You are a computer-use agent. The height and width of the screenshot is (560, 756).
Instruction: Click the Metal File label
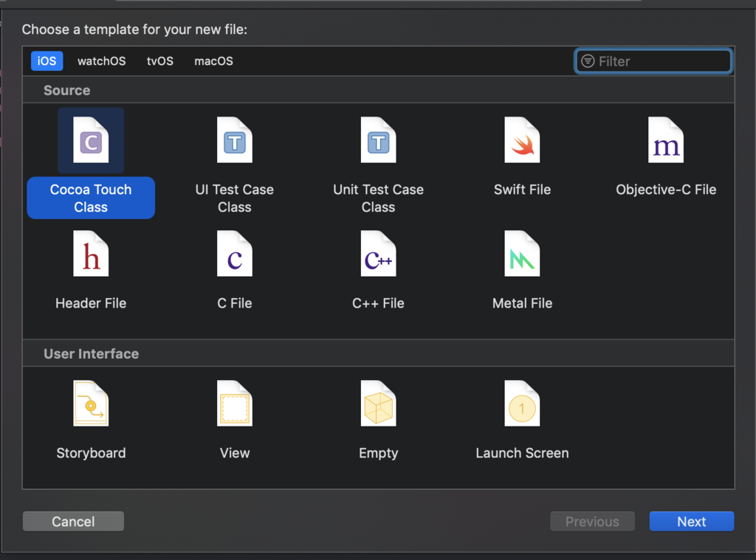pos(522,303)
